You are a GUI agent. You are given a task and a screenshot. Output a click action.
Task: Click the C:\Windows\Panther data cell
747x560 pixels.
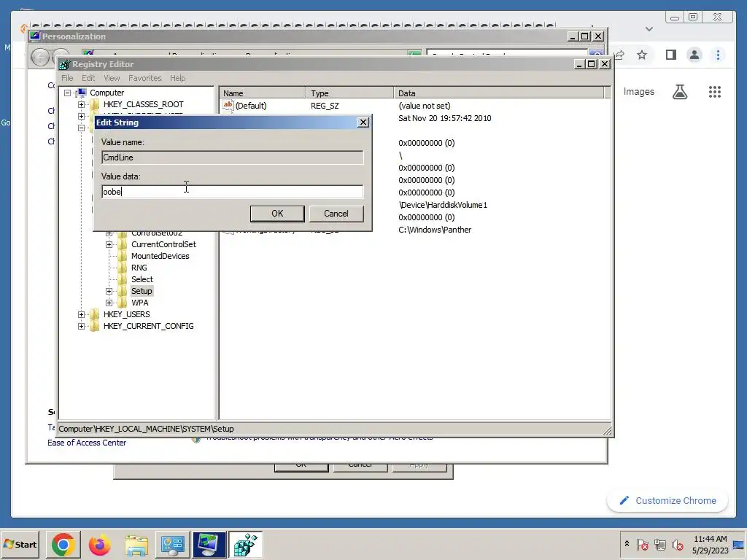pyautogui.click(x=435, y=230)
